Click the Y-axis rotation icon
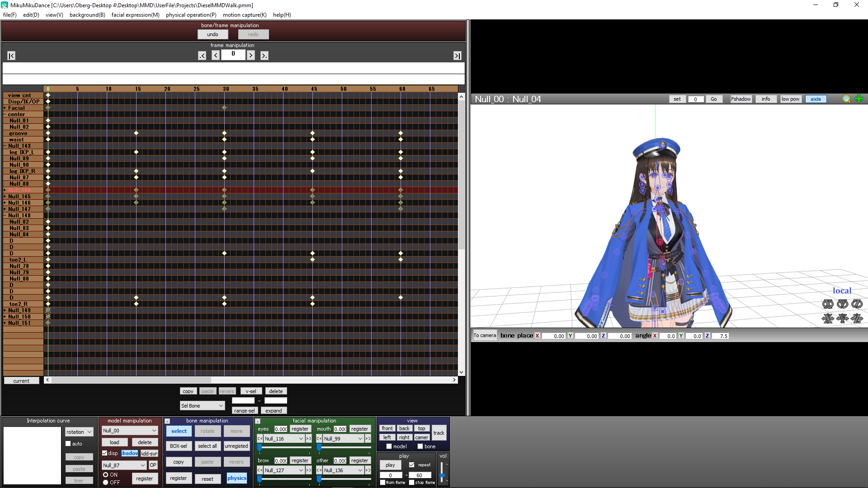This screenshot has height=488, width=868. click(842, 304)
